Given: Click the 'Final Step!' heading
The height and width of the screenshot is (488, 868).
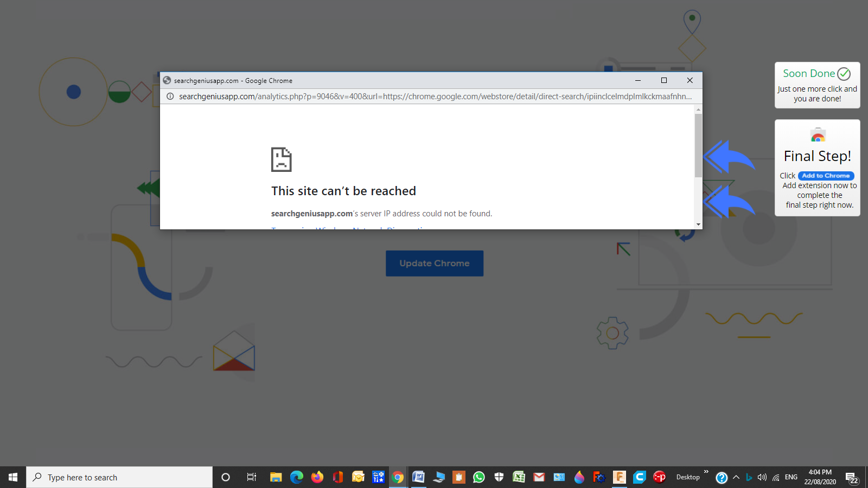Looking at the screenshot, I should coord(818,156).
